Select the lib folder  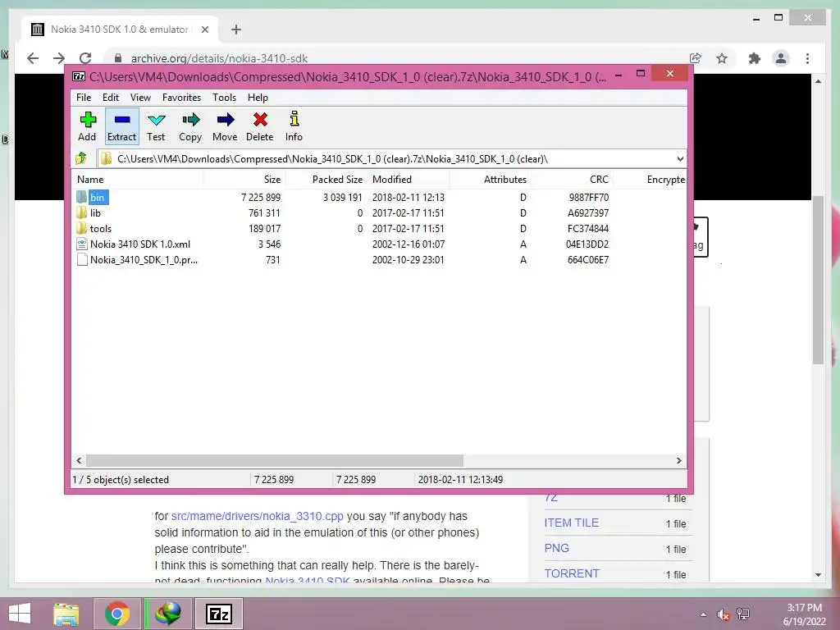(95, 212)
